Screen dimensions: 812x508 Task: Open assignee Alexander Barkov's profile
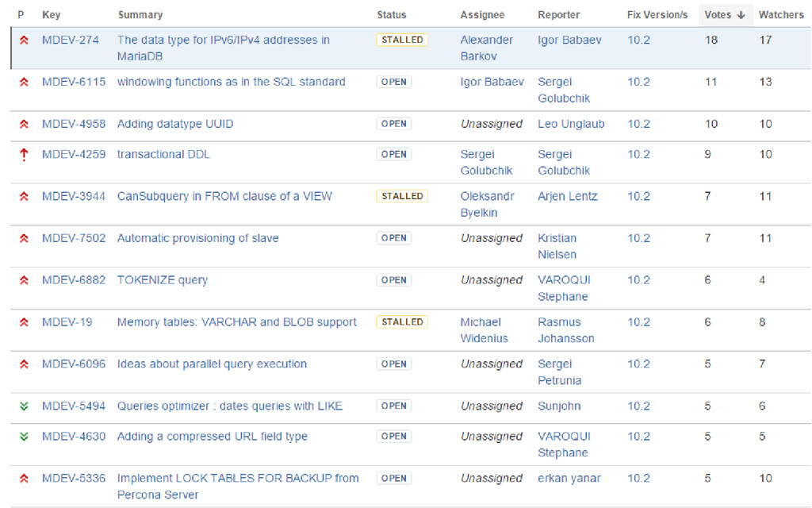(x=486, y=48)
